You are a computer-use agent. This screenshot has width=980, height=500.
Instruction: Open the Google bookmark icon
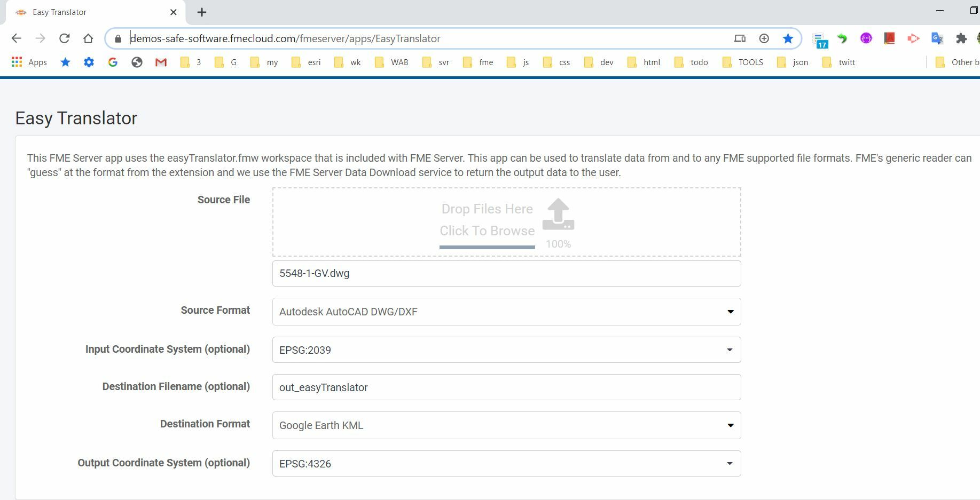(x=113, y=62)
